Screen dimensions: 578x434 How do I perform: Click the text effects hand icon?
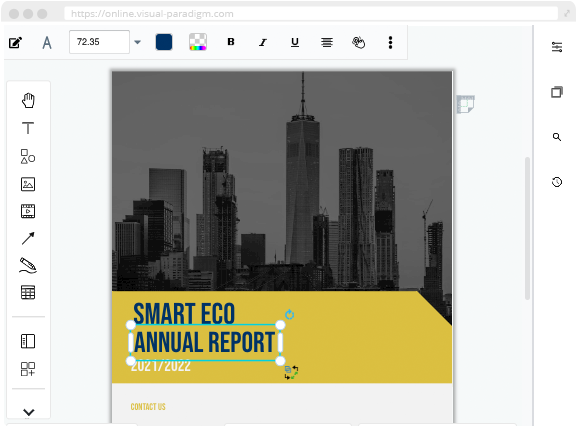tap(358, 42)
